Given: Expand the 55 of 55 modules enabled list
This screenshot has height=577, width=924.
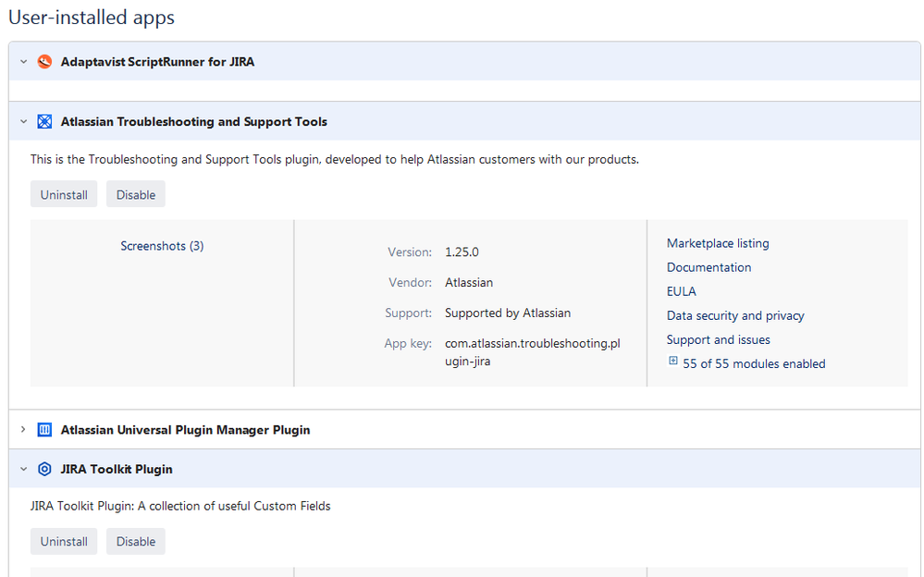Looking at the screenshot, I should 754,363.
